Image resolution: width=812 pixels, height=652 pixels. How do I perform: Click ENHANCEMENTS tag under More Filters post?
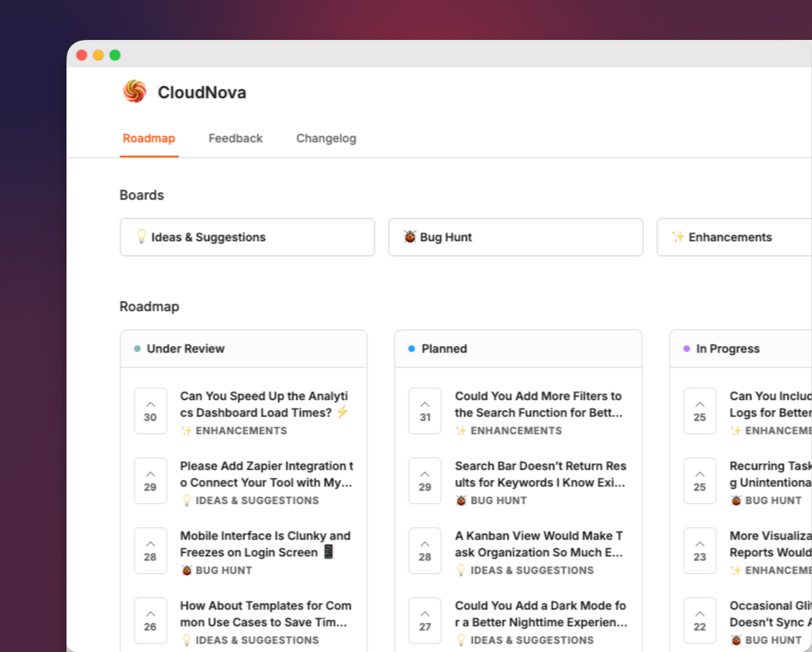(509, 431)
